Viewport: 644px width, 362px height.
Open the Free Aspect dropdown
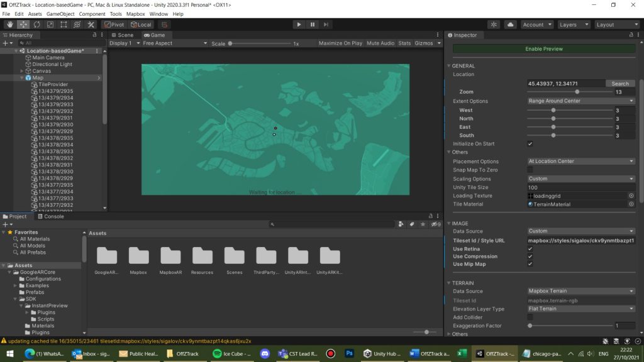pyautogui.click(x=175, y=43)
